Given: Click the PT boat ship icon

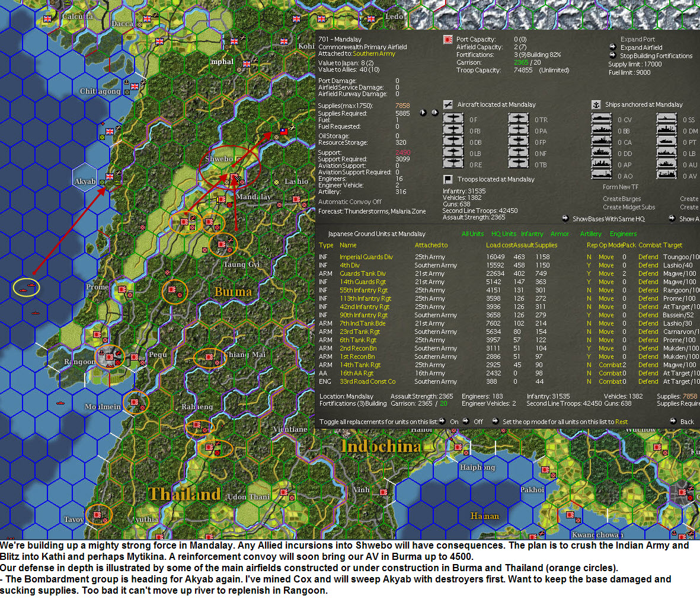Looking at the screenshot, I should coord(667,141).
